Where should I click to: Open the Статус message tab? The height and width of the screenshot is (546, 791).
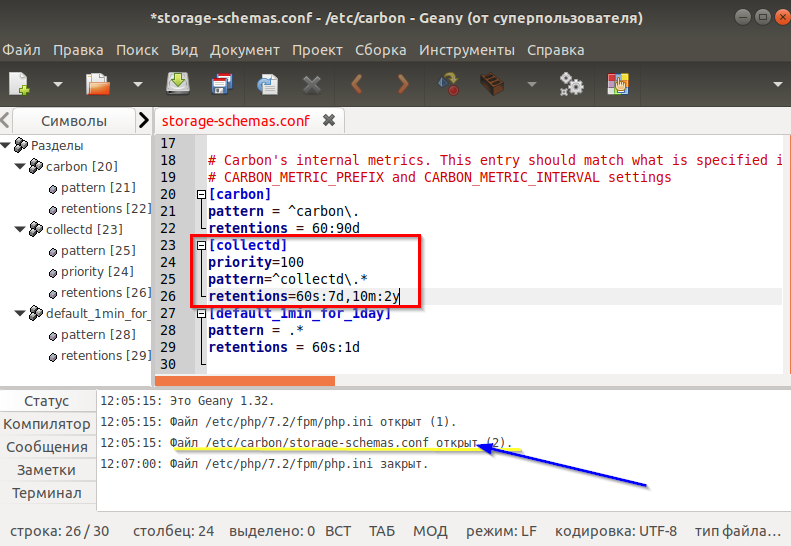[x=47, y=401]
